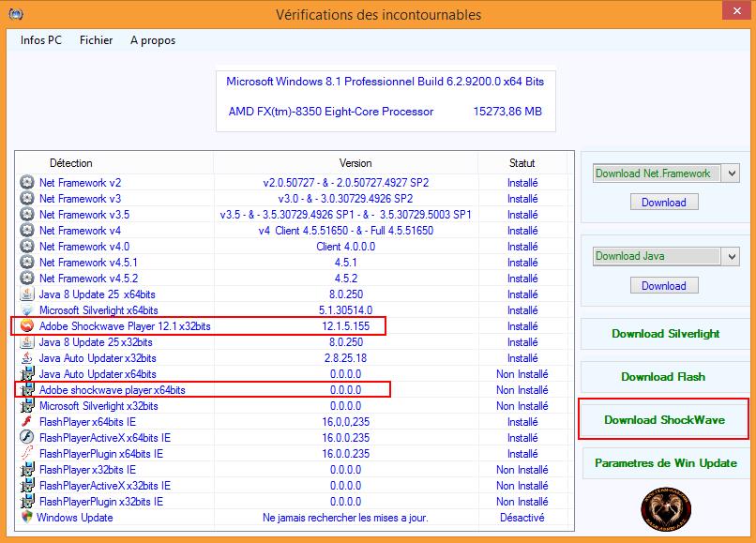Click the FlashPlayerActiveX x32bits IE icon
This screenshot has width=756, height=543.
(27, 485)
